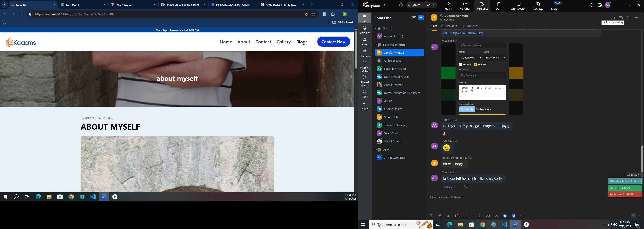Insert a code snippet in composer

[x=496, y=216]
